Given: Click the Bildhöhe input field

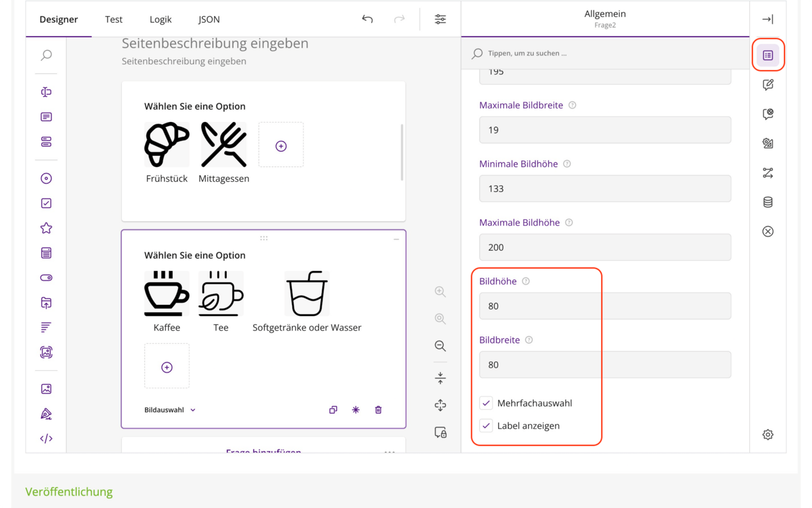Looking at the screenshot, I should coord(605,306).
